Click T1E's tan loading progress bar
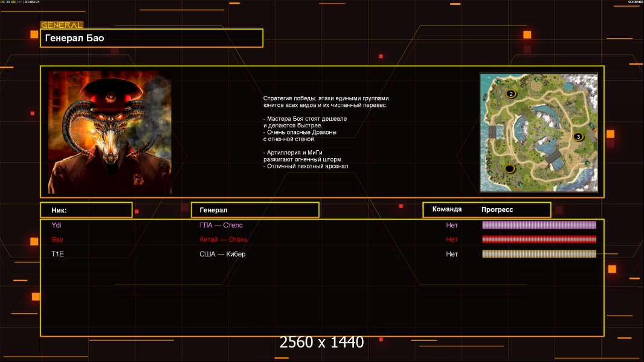Screen dimensions: 644x362 pyautogui.click(x=539, y=254)
